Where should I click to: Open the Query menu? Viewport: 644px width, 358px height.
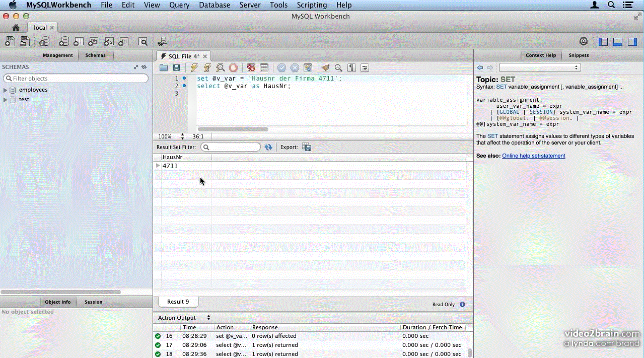pyautogui.click(x=179, y=5)
